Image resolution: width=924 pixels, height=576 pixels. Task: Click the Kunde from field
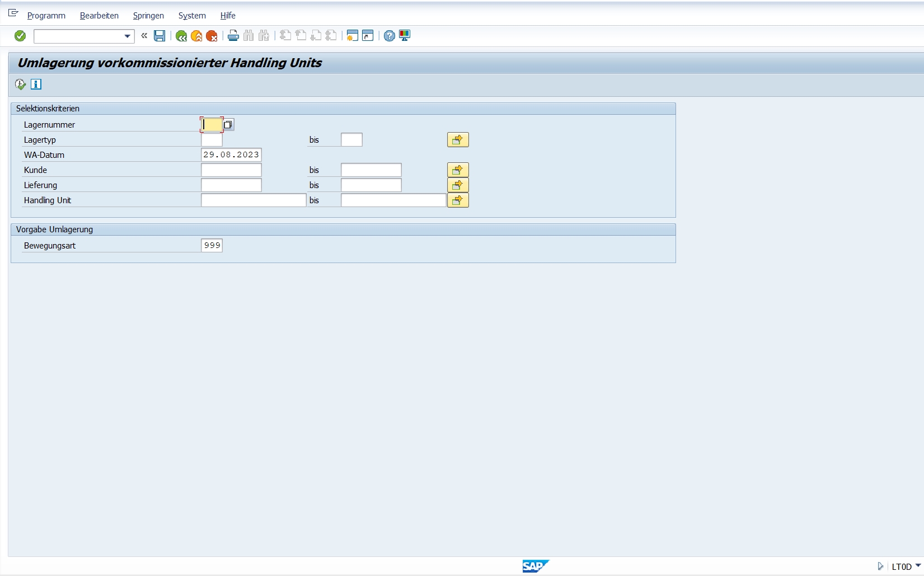click(231, 170)
